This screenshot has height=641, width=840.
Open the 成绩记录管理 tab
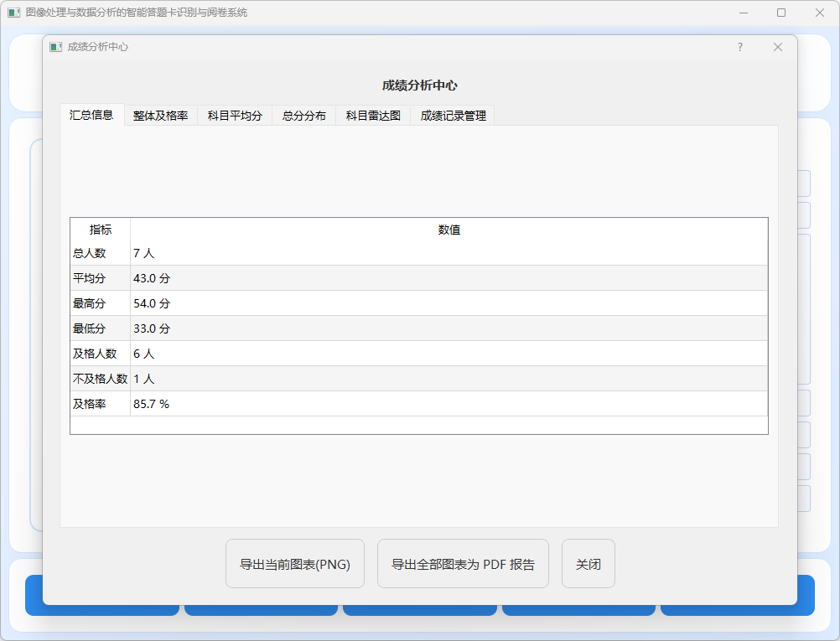[x=453, y=116]
